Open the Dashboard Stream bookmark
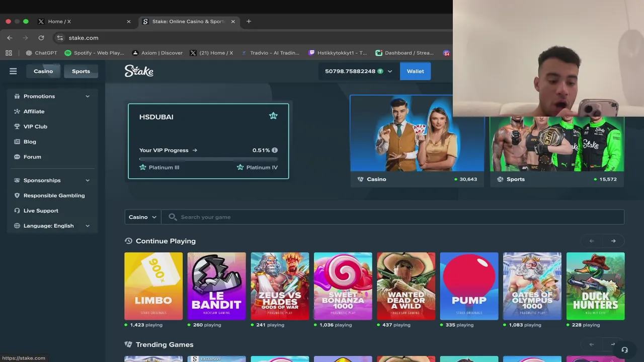This screenshot has width=644, height=362. [x=405, y=53]
